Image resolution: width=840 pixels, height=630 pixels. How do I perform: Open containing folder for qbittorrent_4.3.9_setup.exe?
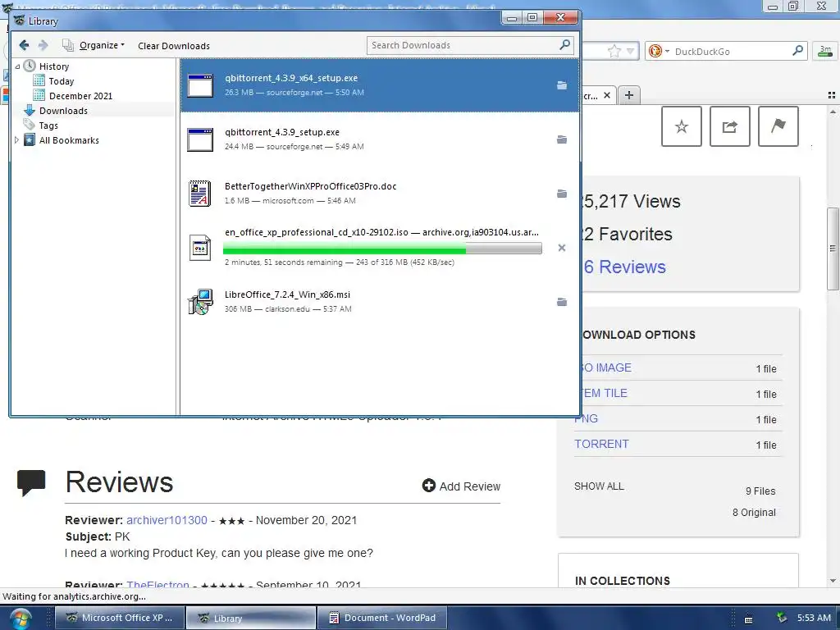pyautogui.click(x=561, y=139)
